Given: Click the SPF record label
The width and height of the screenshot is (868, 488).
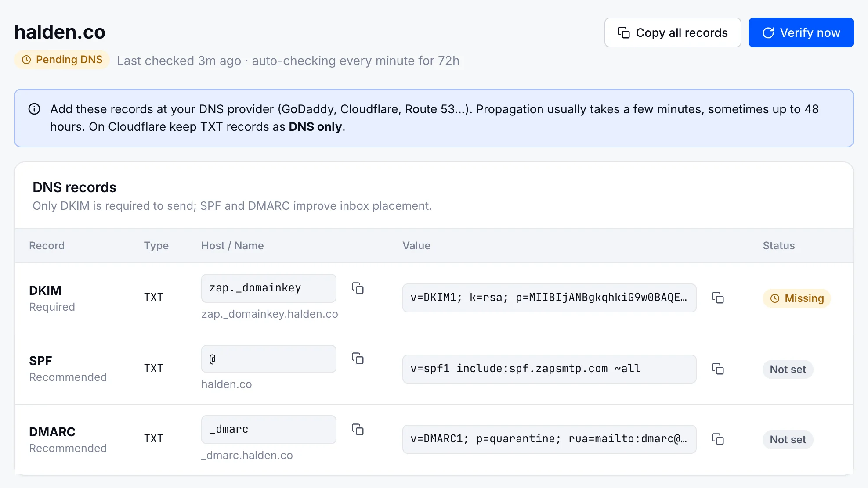Looking at the screenshot, I should pos(40,361).
